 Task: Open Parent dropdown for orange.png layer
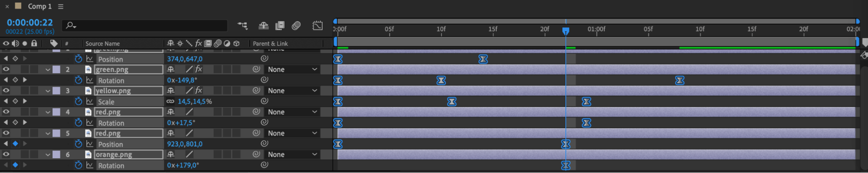(x=293, y=154)
